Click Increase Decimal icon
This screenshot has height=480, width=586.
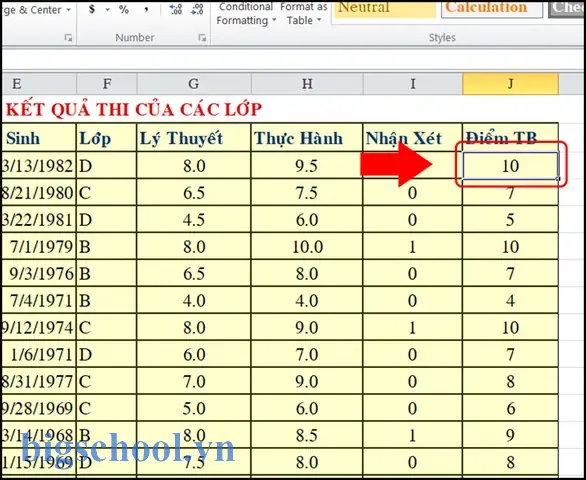point(175,9)
